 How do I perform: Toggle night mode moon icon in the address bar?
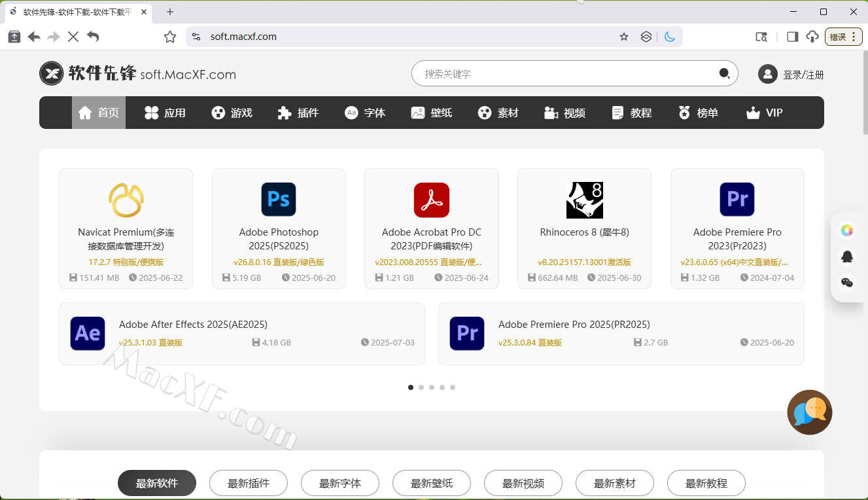(x=669, y=37)
